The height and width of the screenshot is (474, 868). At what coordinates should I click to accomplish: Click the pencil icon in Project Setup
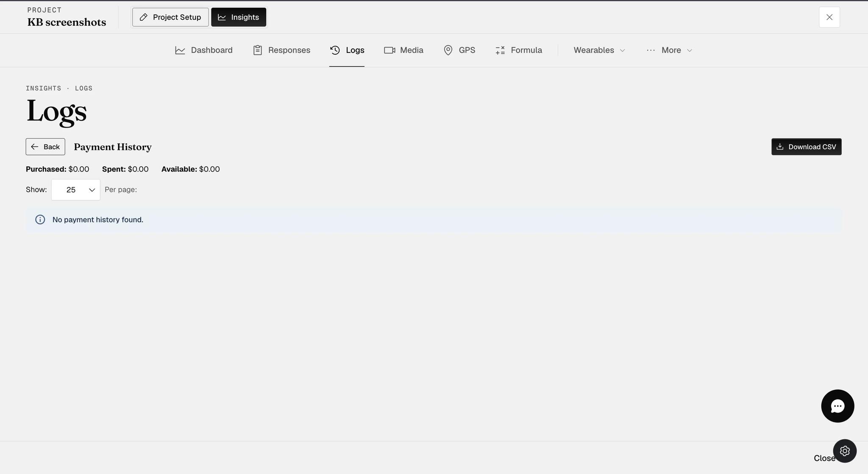click(x=144, y=17)
